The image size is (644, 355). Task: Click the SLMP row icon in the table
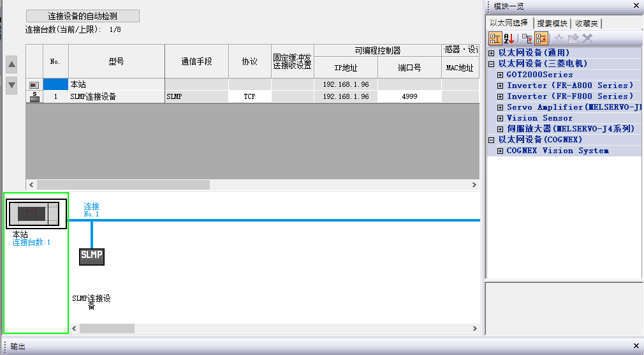[34, 96]
